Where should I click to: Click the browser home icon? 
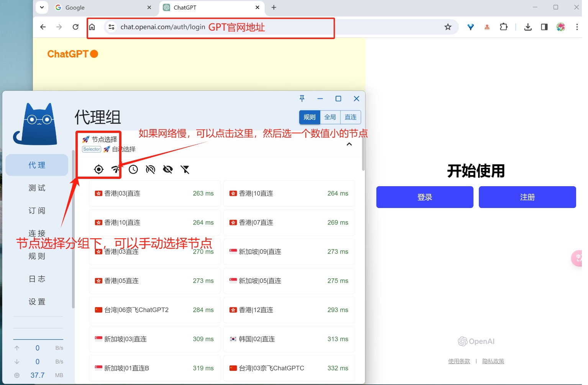[92, 27]
